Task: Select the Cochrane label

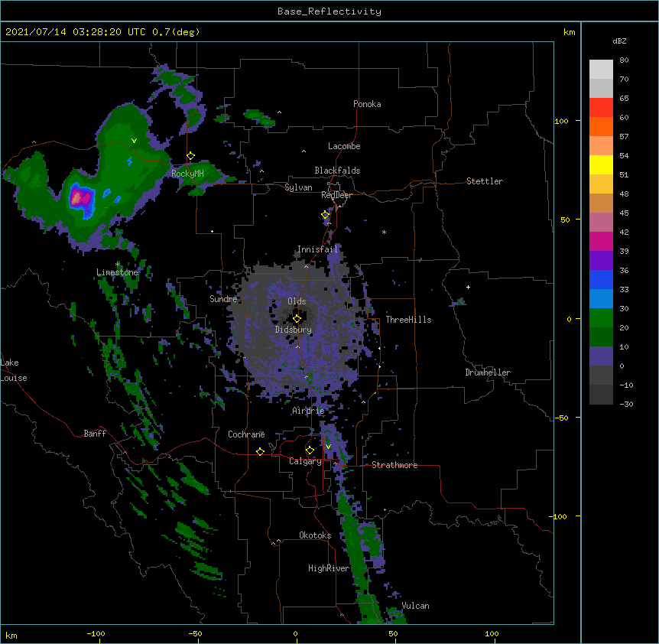Action: (x=246, y=434)
